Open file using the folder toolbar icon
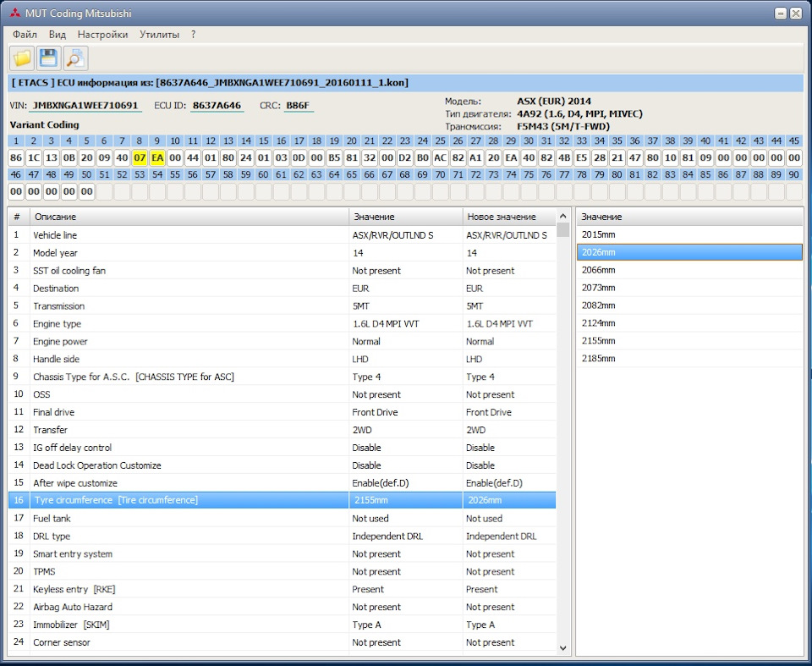 coord(22,58)
